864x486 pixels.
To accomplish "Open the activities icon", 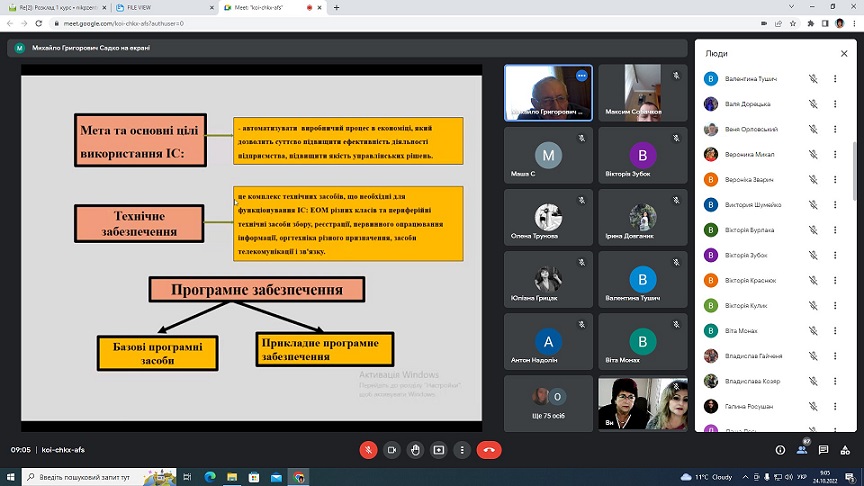I will pyautogui.click(x=845, y=450).
